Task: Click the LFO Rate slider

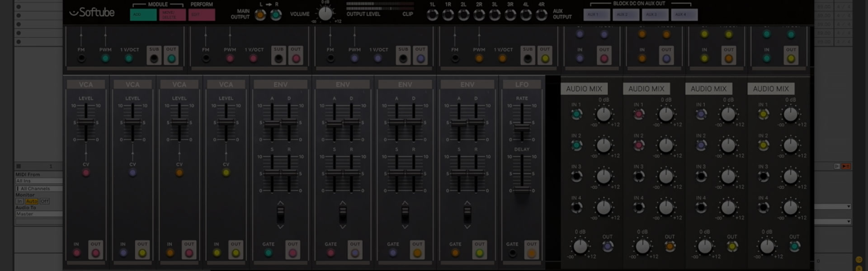Action: pyautogui.click(x=522, y=127)
